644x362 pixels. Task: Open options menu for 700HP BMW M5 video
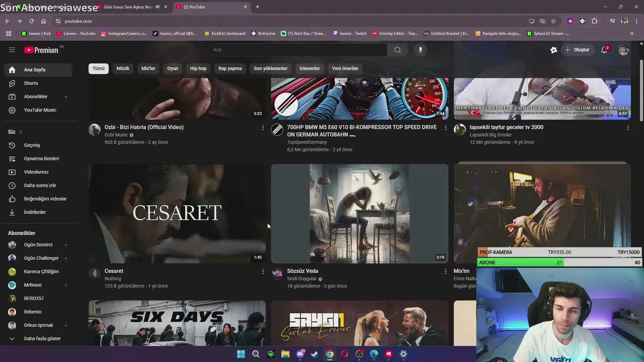click(x=445, y=128)
